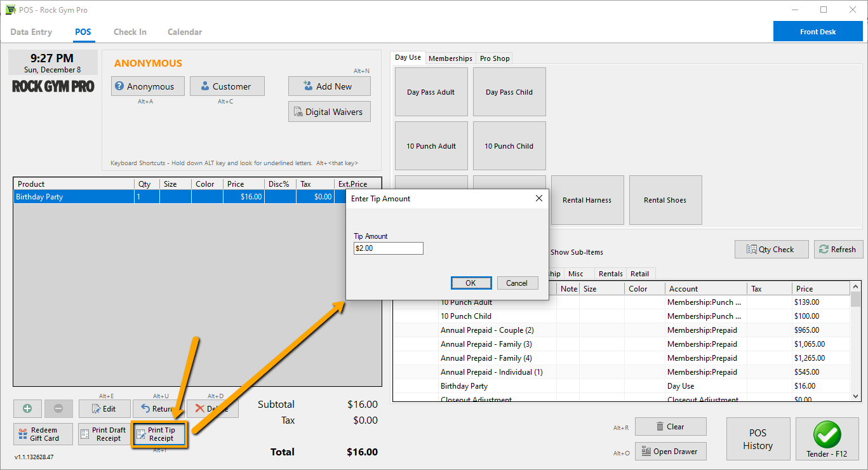The image size is (868, 470).
Task: Open the Calendar tab
Action: [185, 32]
